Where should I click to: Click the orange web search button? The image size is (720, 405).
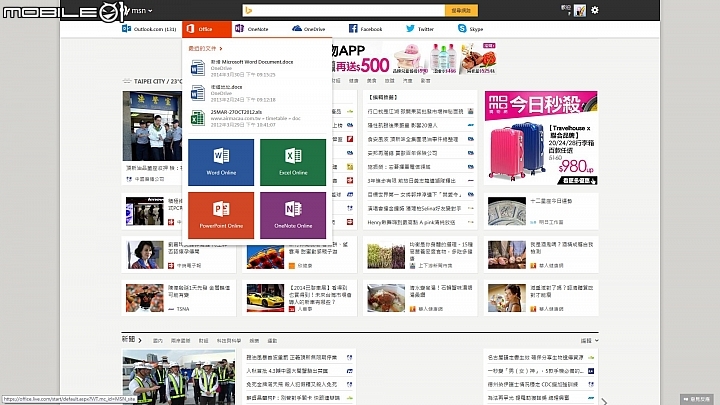[461, 11]
